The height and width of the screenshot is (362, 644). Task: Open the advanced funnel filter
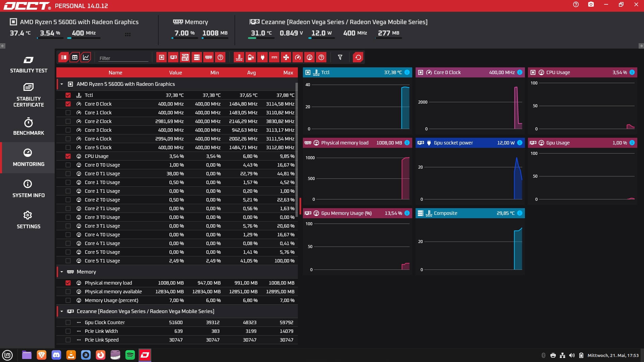coord(340,57)
